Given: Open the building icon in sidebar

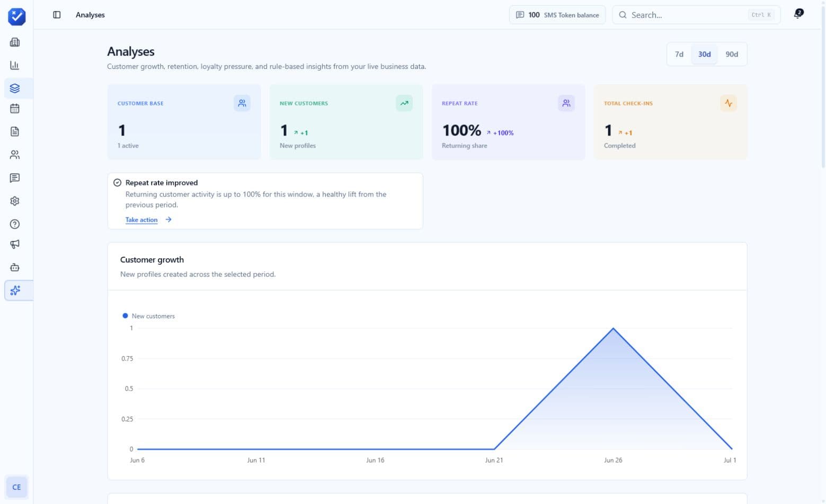Looking at the screenshot, I should [x=15, y=42].
